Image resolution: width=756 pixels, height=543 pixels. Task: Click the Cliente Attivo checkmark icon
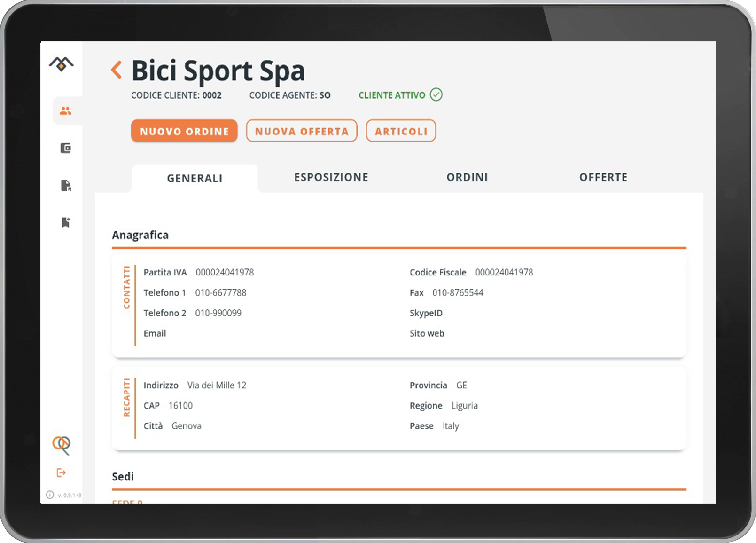tap(436, 95)
